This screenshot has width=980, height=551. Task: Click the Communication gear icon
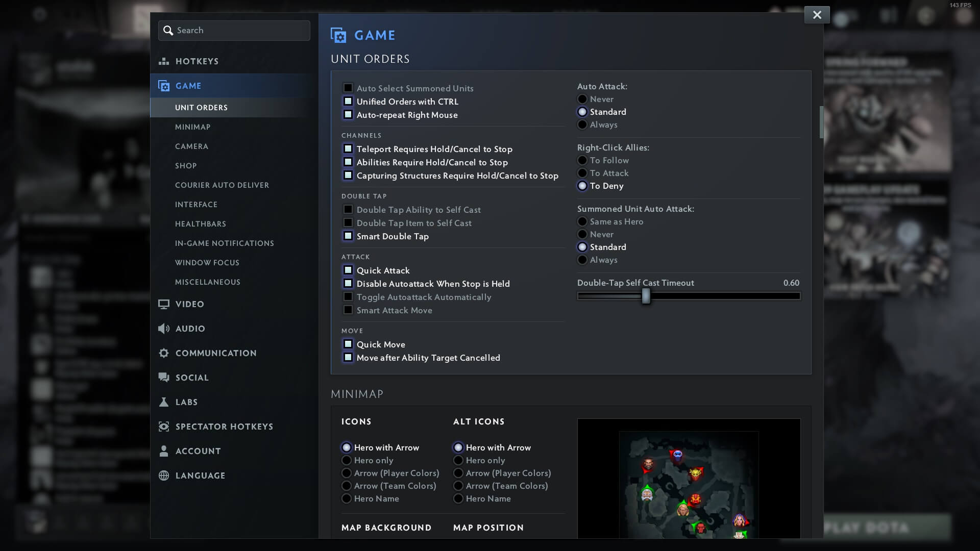click(x=164, y=353)
